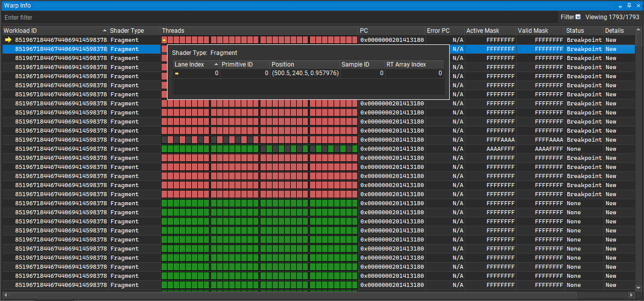This screenshot has height=301, width=644.
Task: Open the Warp Info window options dropdown
Action: (620, 6)
